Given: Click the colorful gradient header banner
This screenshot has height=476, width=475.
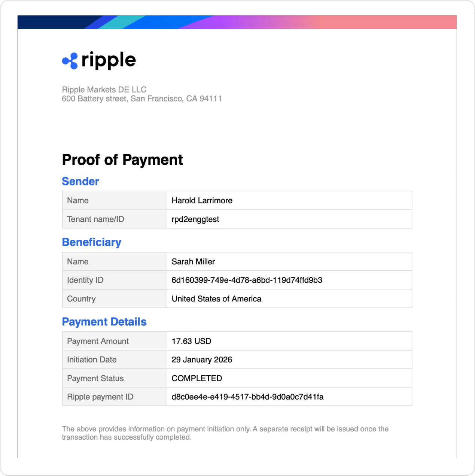Looking at the screenshot, I should tap(237, 22).
